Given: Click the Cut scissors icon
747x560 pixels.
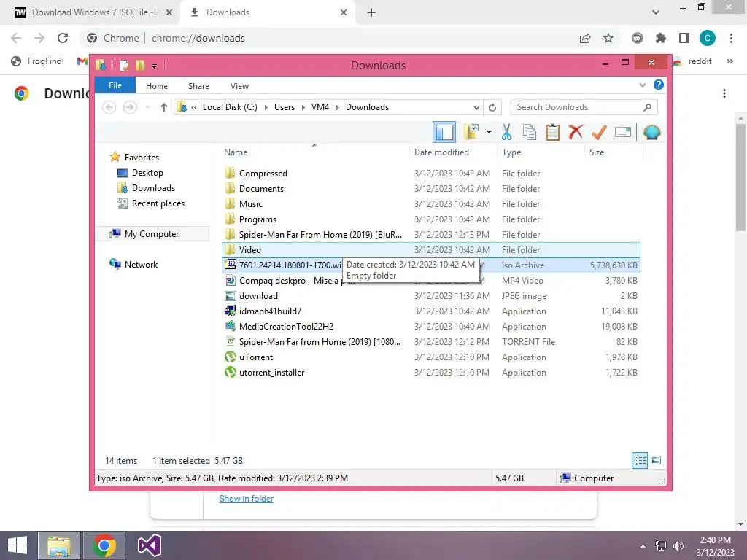Looking at the screenshot, I should point(506,132).
